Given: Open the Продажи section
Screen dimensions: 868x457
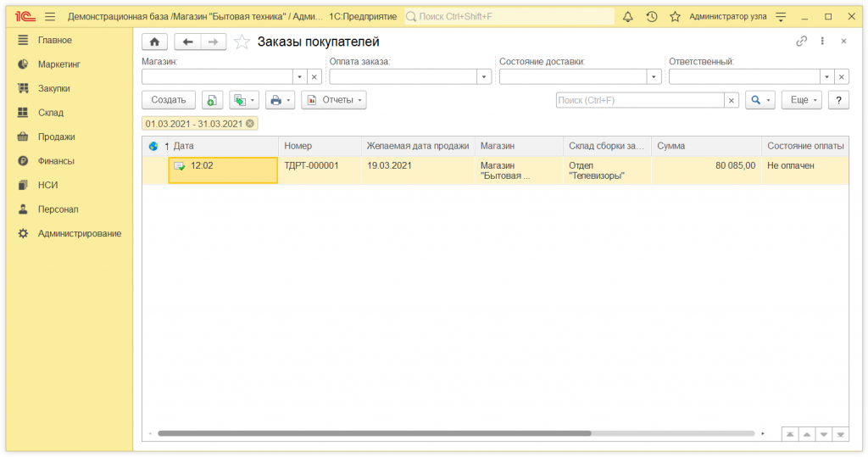Looking at the screenshot, I should point(56,137).
